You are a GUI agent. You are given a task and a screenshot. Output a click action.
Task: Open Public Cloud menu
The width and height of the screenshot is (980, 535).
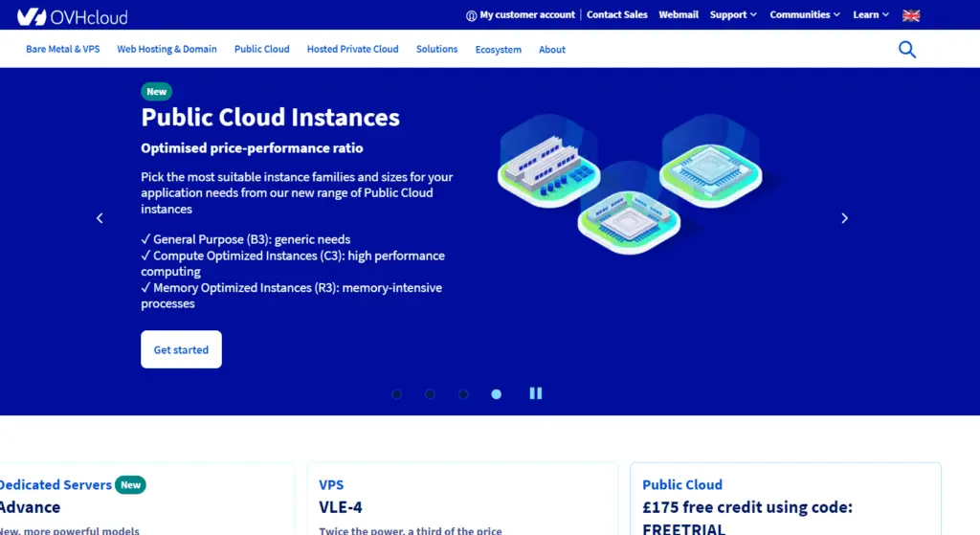(262, 49)
